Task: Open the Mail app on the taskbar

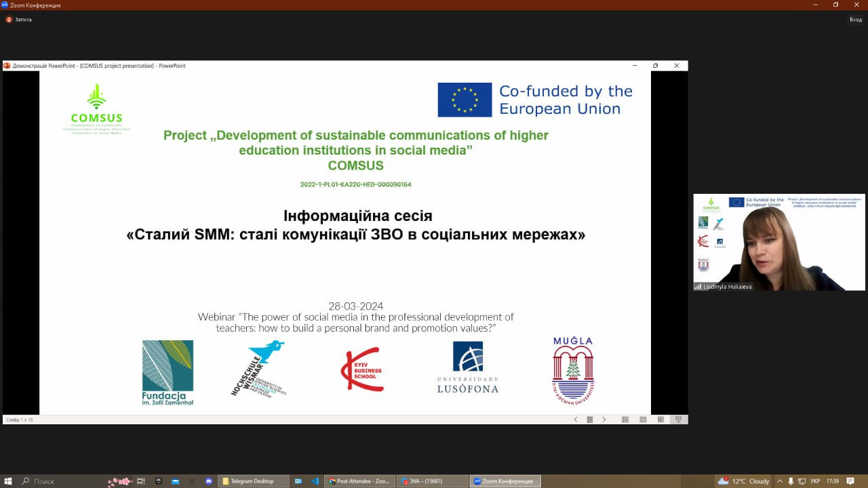Action: pos(175,481)
